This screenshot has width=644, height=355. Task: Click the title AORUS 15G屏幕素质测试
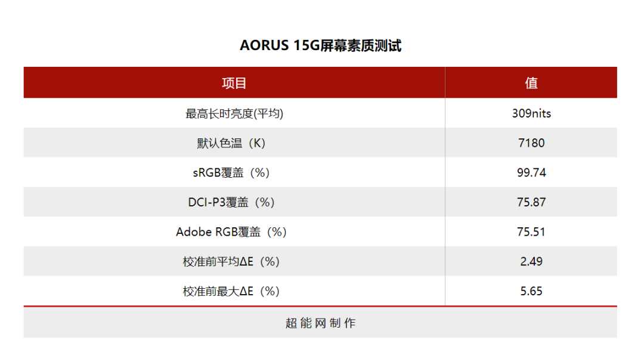(x=320, y=45)
